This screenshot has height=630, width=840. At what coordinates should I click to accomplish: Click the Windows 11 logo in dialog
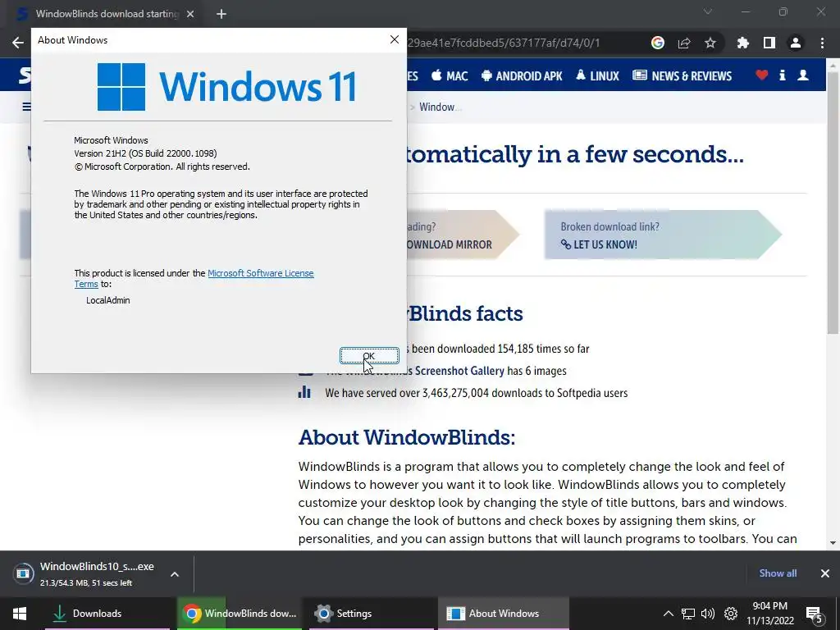[226, 86]
